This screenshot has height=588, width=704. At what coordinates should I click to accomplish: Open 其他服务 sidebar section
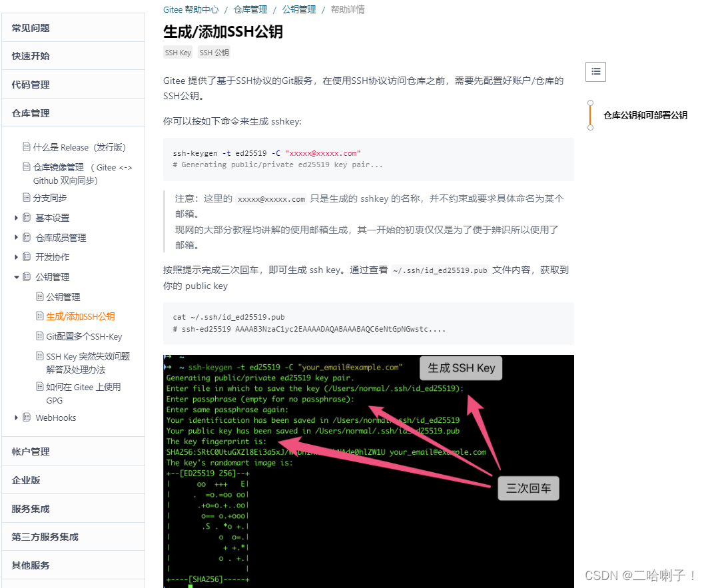(73, 565)
